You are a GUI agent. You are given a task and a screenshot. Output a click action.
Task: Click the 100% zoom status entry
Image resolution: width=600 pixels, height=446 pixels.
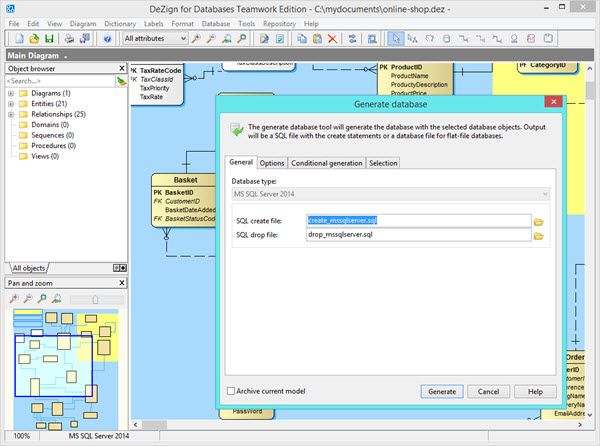click(x=21, y=436)
